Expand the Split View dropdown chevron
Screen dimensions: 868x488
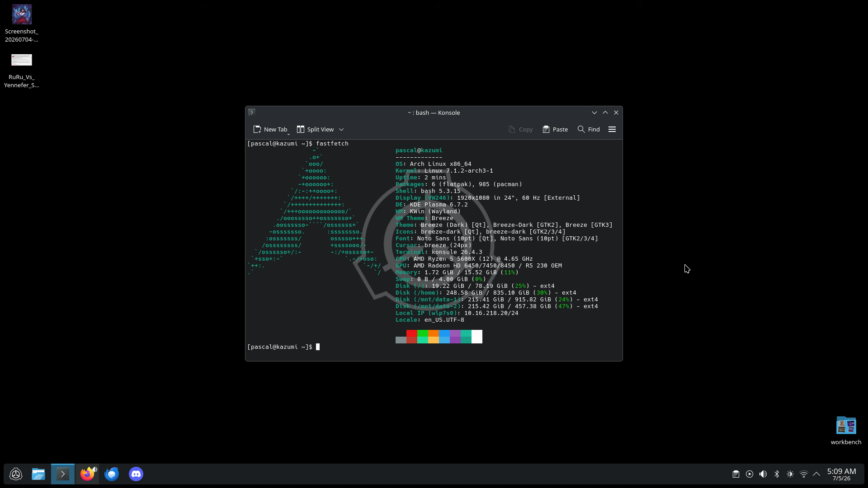pyautogui.click(x=341, y=129)
